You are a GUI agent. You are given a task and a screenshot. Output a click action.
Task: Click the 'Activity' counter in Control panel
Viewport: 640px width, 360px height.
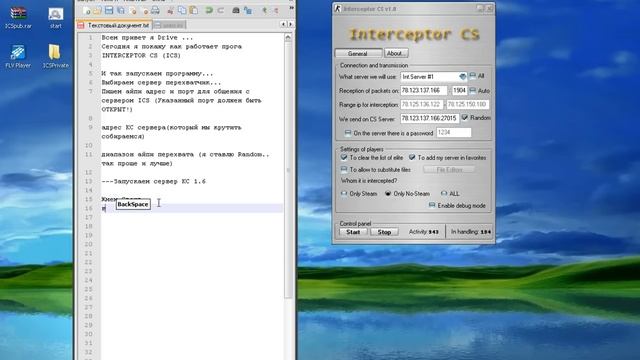click(x=424, y=232)
